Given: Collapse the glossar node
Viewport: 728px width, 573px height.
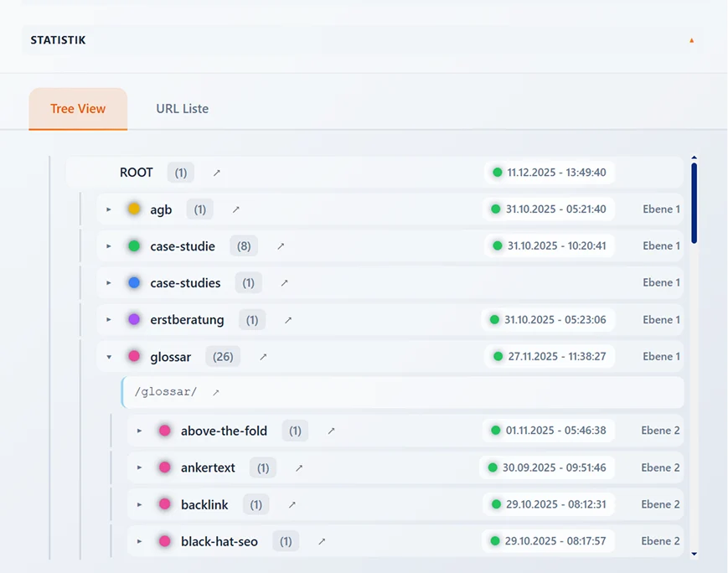Looking at the screenshot, I should [x=107, y=356].
